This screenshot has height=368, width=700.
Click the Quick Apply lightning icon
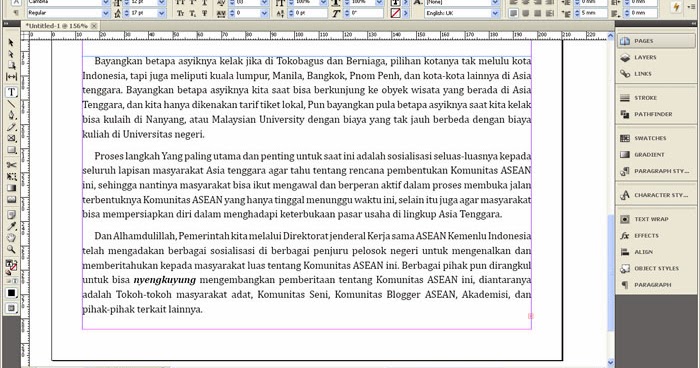(x=677, y=7)
